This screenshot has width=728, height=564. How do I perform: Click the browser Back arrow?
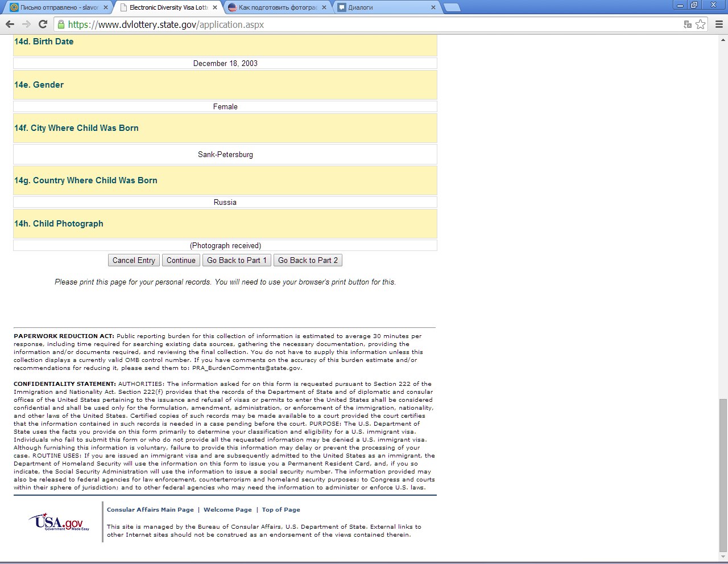(x=10, y=24)
